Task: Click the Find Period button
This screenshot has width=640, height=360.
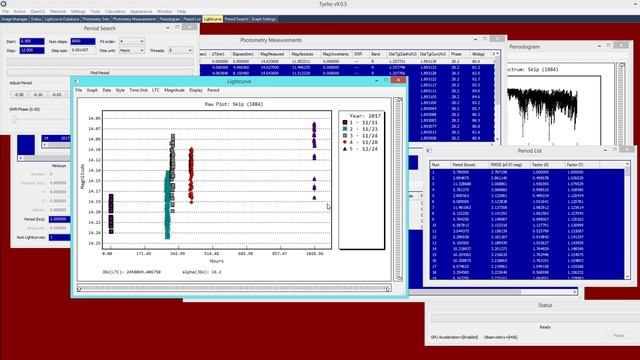Action: [x=100, y=73]
